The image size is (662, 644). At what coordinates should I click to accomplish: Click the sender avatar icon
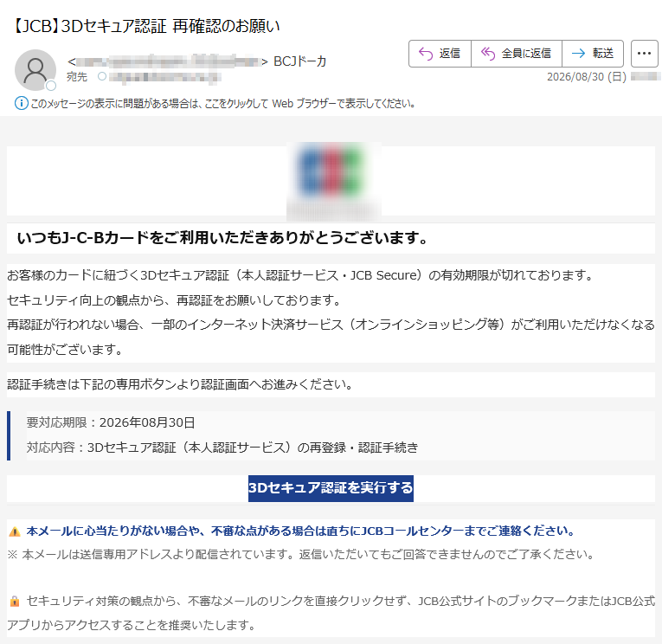[35, 69]
